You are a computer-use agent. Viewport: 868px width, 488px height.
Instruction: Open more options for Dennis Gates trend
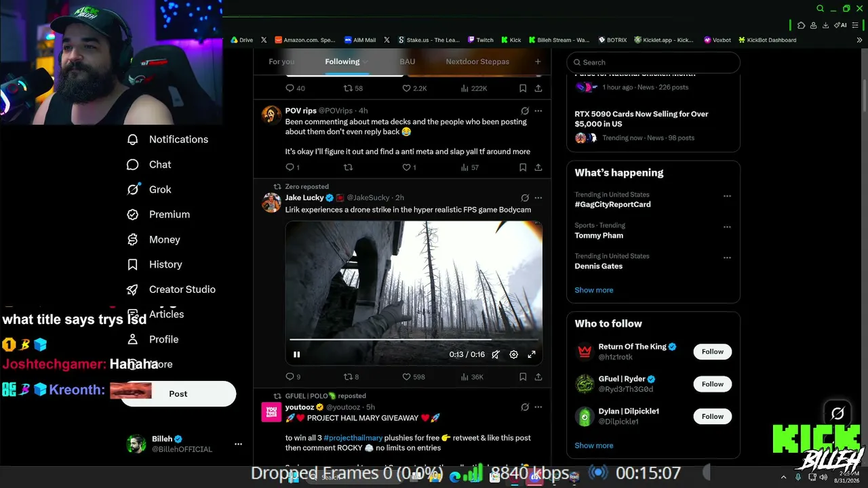pyautogui.click(x=727, y=258)
